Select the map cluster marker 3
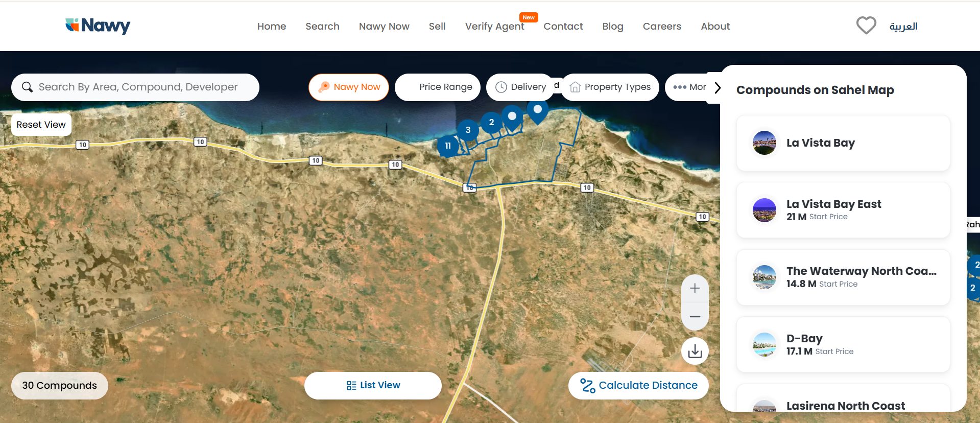 pos(468,130)
